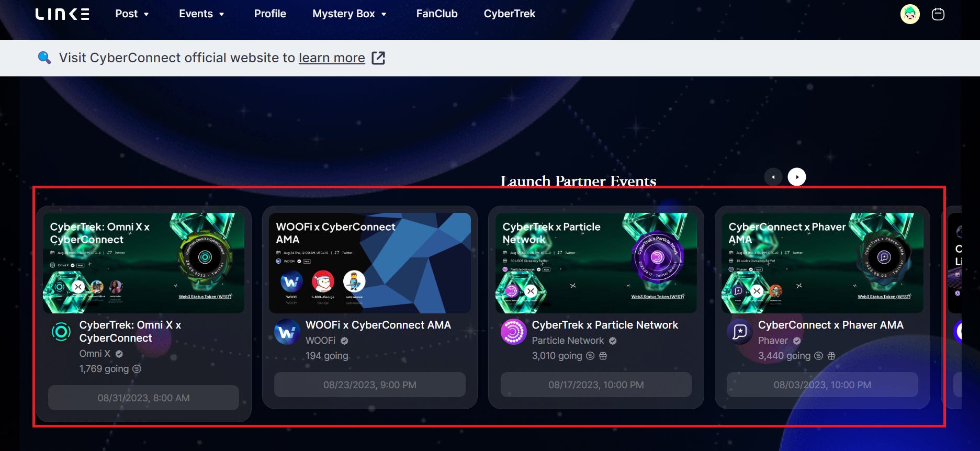Click the Omni X verified badge
The width and height of the screenshot is (980, 451).
point(119,354)
